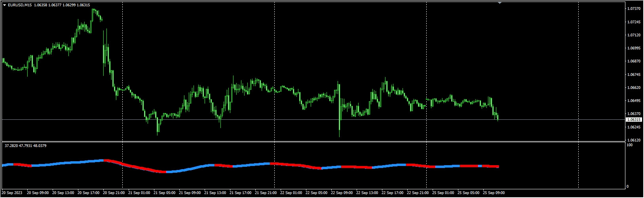This screenshot has height=198, width=644.
Task: Click the 1.06370 price scale label
Action: (634, 113)
